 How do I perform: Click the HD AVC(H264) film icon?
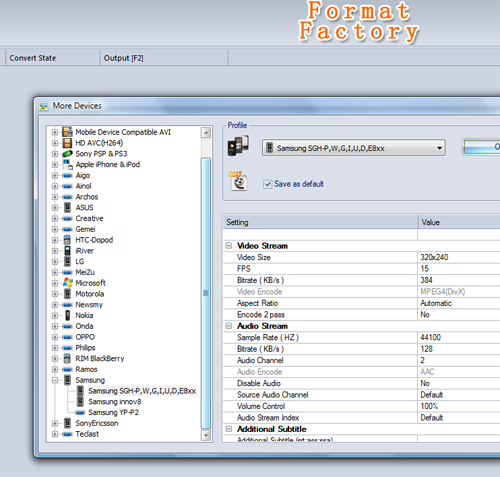point(67,143)
